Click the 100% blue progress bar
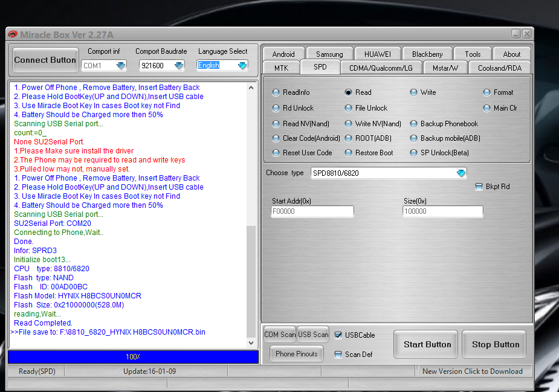 tap(133, 357)
